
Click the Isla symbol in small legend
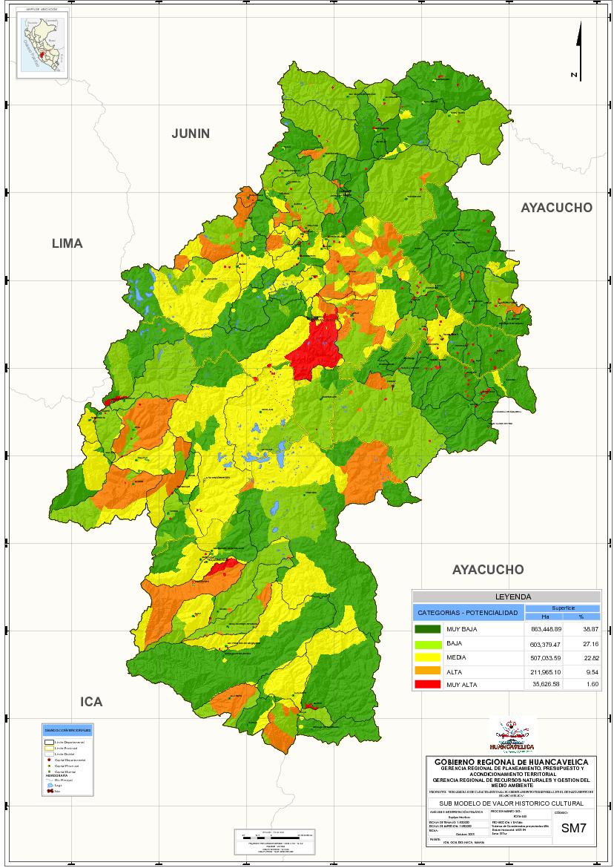click(x=48, y=792)
